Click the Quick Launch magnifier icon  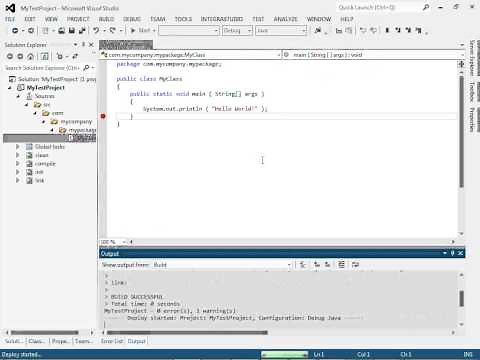coord(426,7)
